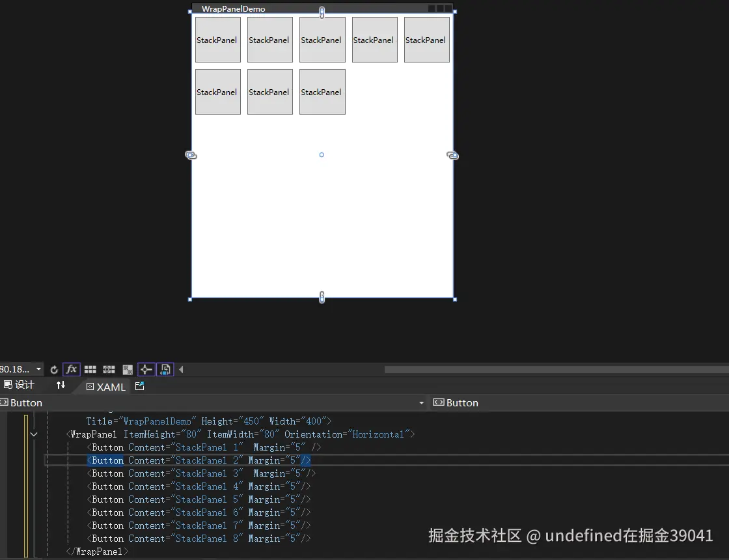This screenshot has height=560, width=729.
Task: Click the Height="450" attribute
Action: pos(232,421)
